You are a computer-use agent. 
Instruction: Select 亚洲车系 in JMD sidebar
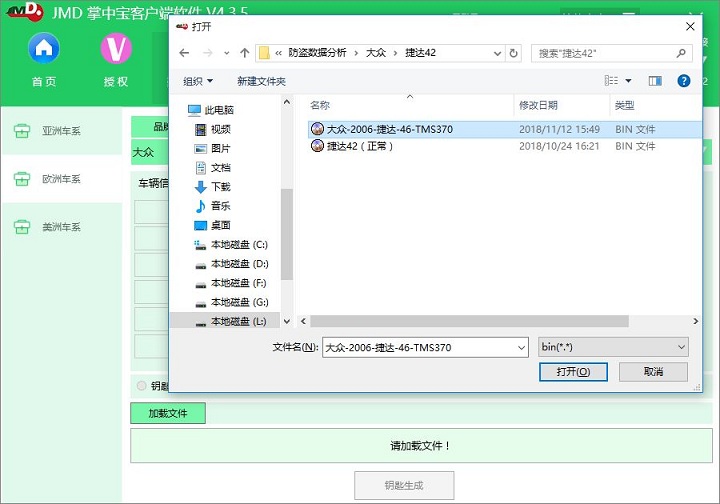[61, 131]
